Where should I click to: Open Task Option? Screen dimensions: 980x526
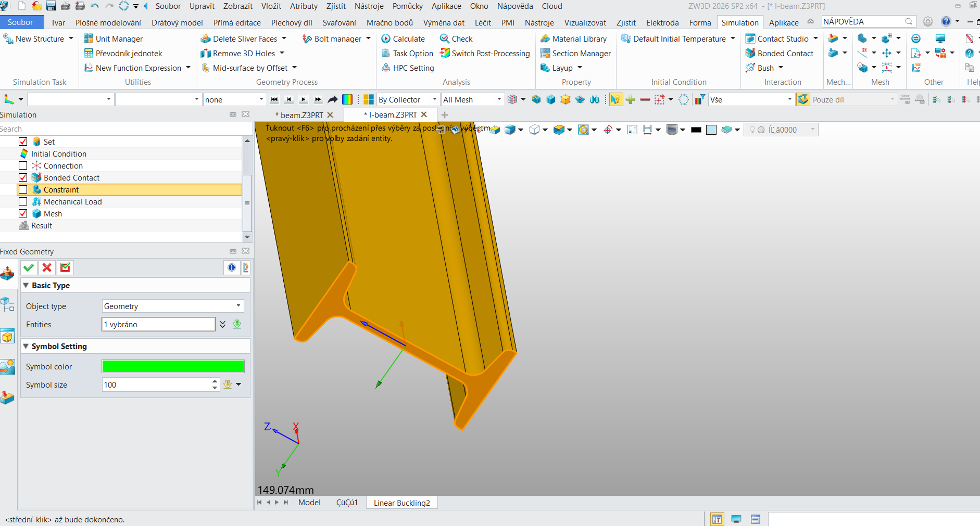[407, 53]
